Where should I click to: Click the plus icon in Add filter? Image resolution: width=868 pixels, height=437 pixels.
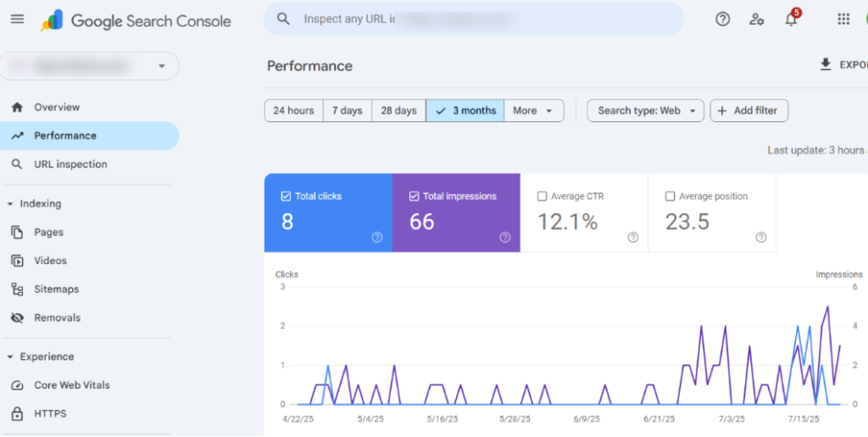[x=722, y=111]
